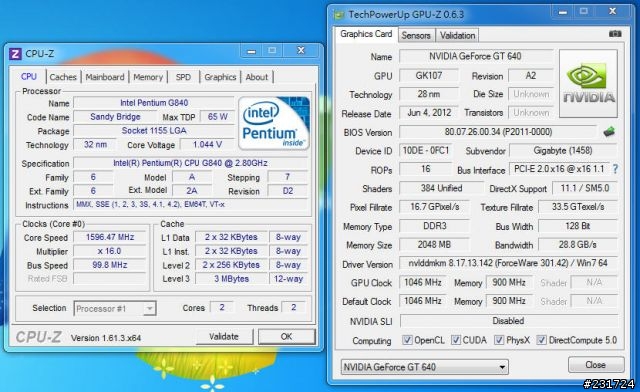Click the BIOS Version field value
Image resolution: width=640 pixels, height=392 pixels.
tap(498, 132)
